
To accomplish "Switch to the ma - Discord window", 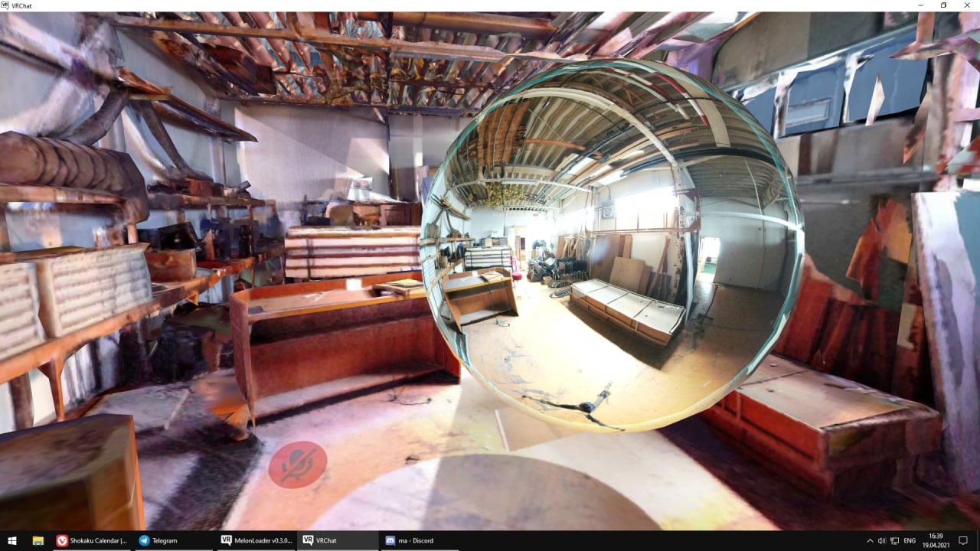I will (x=420, y=540).
